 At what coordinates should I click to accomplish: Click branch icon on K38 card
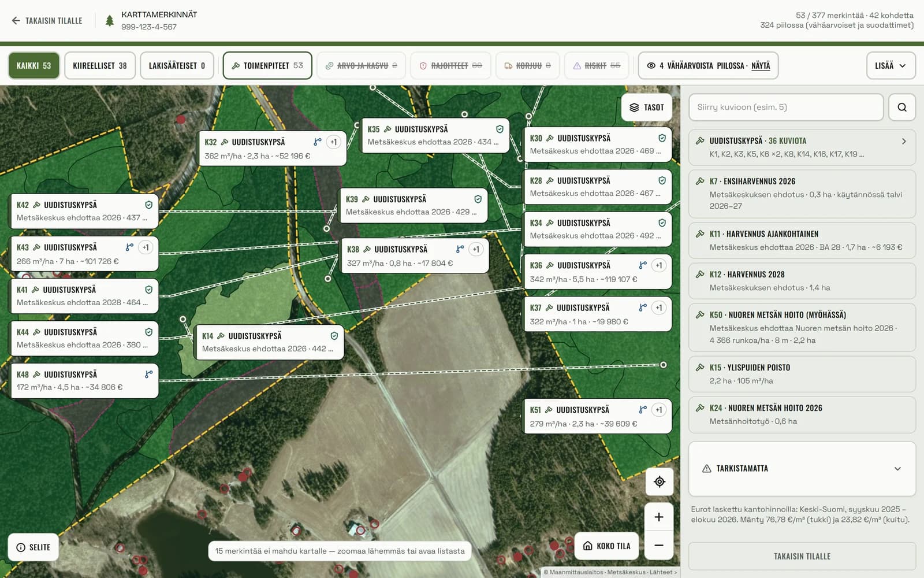[x=460, y=250]
